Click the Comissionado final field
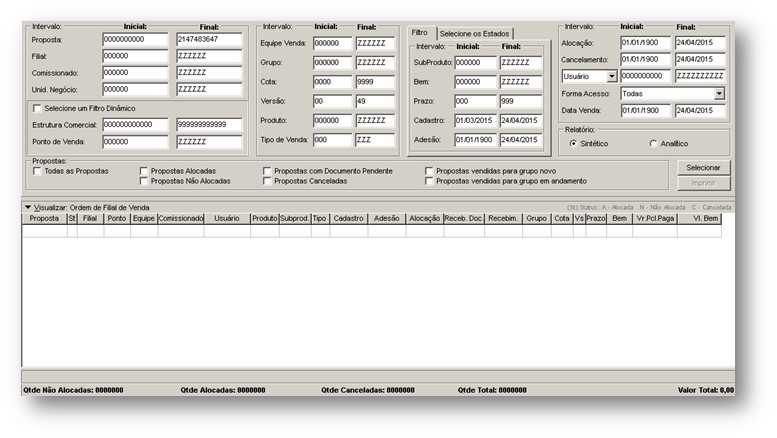 209,72
